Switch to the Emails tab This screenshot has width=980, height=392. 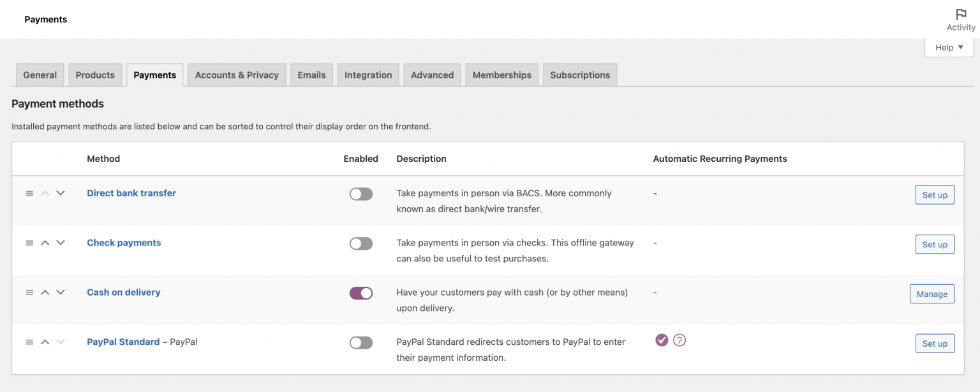[311, 75]
